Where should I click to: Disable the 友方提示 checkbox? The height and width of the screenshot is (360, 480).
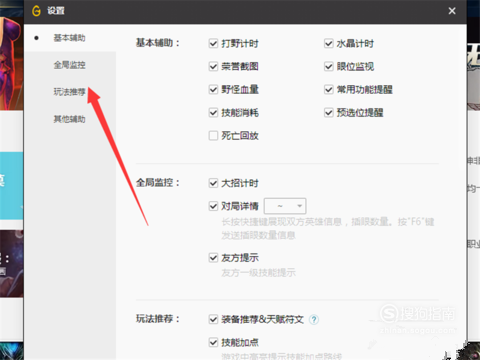click(x=213, y=258)
